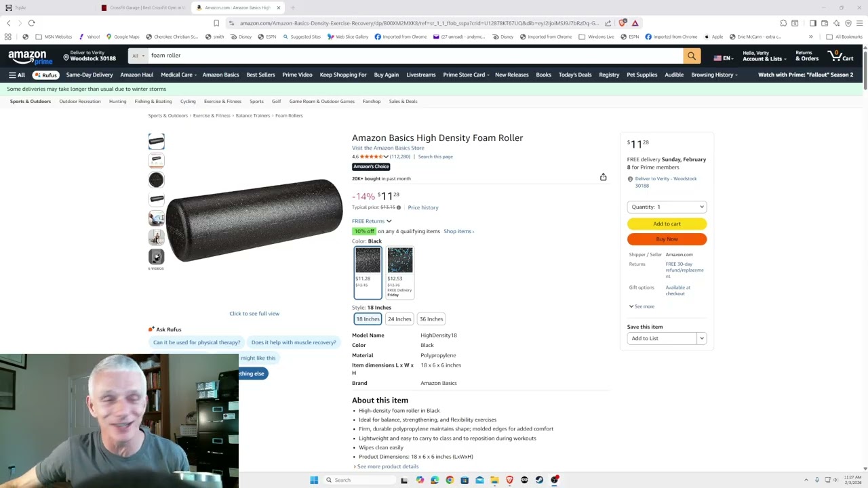Ask Rufus about muscle recovery
868x488 pixels.
[294, 342]
